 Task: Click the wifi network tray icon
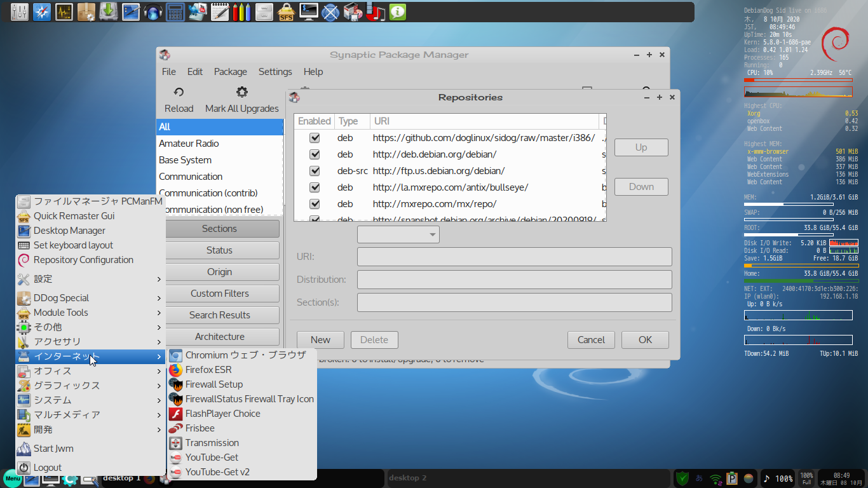click(x=716, y=478)
